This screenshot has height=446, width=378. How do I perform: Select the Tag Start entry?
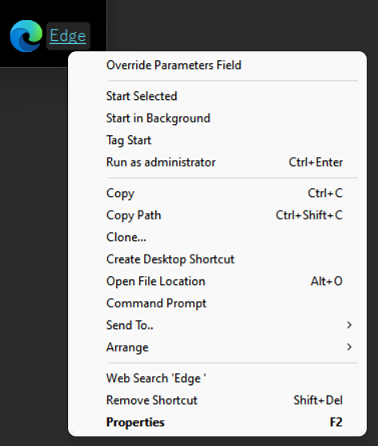coord(217,140)
